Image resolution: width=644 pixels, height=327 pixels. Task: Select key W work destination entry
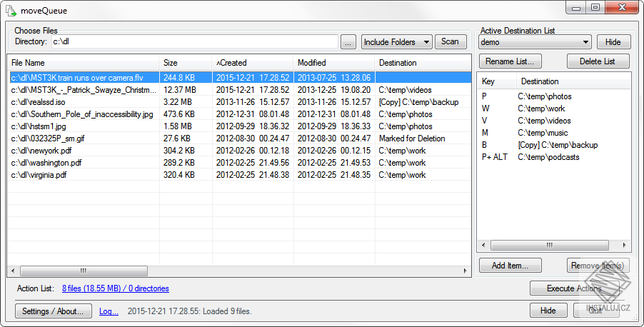553,109
